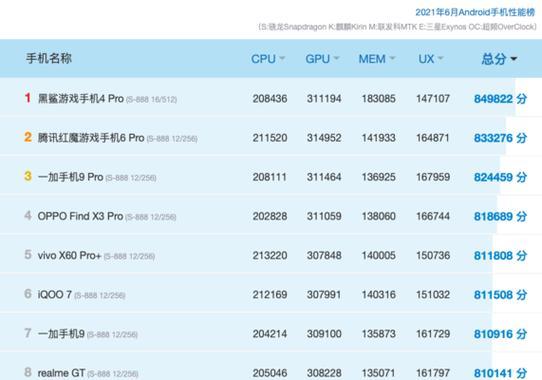The image size is (542, 380).
Task: Click GPU score 311464
Action: tap(324, 177)
